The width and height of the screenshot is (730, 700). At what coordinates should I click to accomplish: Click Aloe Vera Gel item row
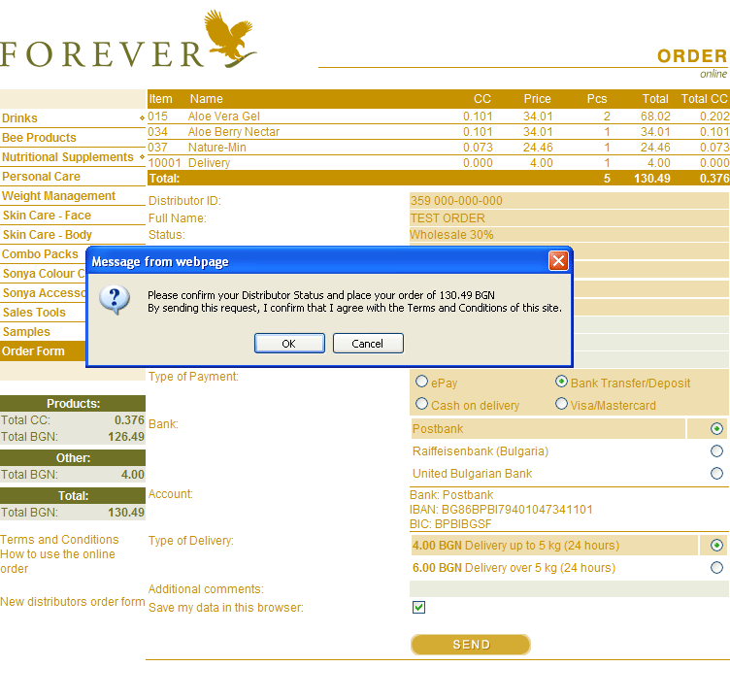438,117
